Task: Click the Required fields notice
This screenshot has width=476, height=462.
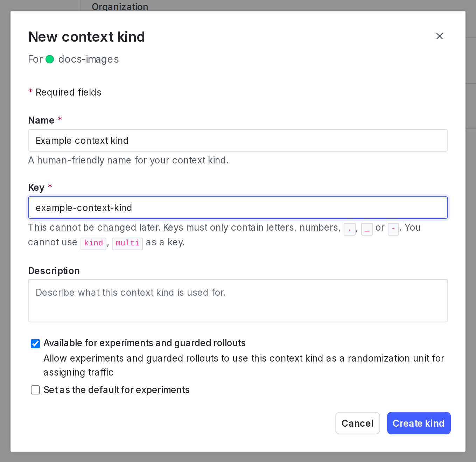Action: pos(64,92)
